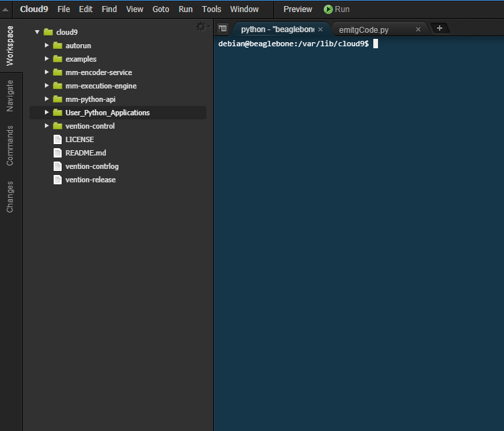Expand the mm-encoder-service folder arrow

[47, 72]
